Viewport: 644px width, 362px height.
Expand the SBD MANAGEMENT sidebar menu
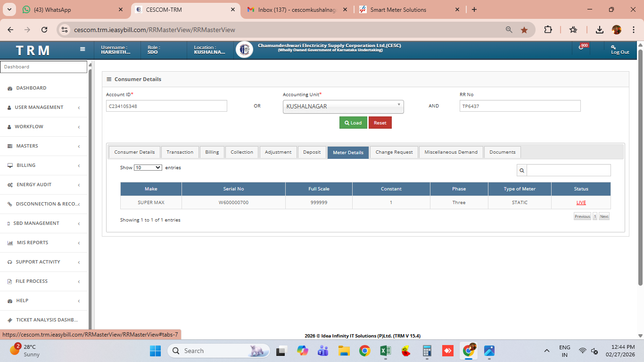(43, 223)
